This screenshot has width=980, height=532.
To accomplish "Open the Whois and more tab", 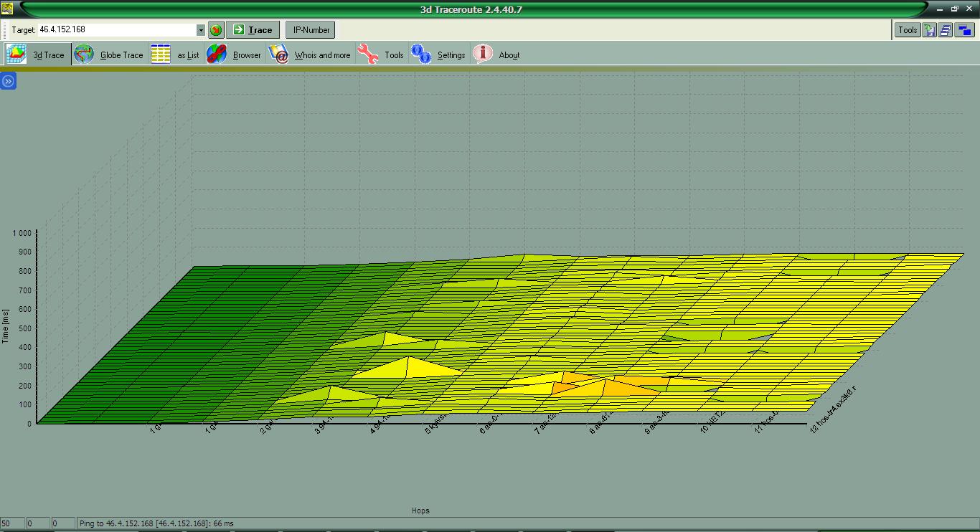I will (x=310, y=55).
